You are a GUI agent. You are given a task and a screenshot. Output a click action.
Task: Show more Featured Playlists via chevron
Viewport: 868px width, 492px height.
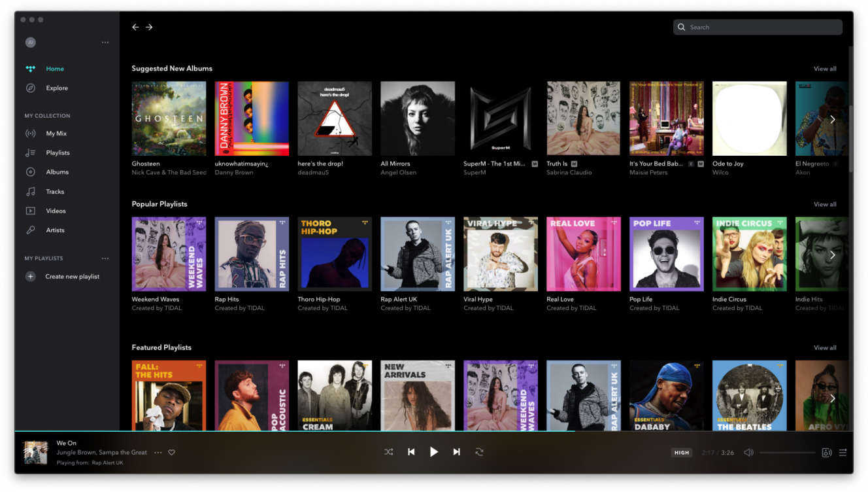[833, 398]
